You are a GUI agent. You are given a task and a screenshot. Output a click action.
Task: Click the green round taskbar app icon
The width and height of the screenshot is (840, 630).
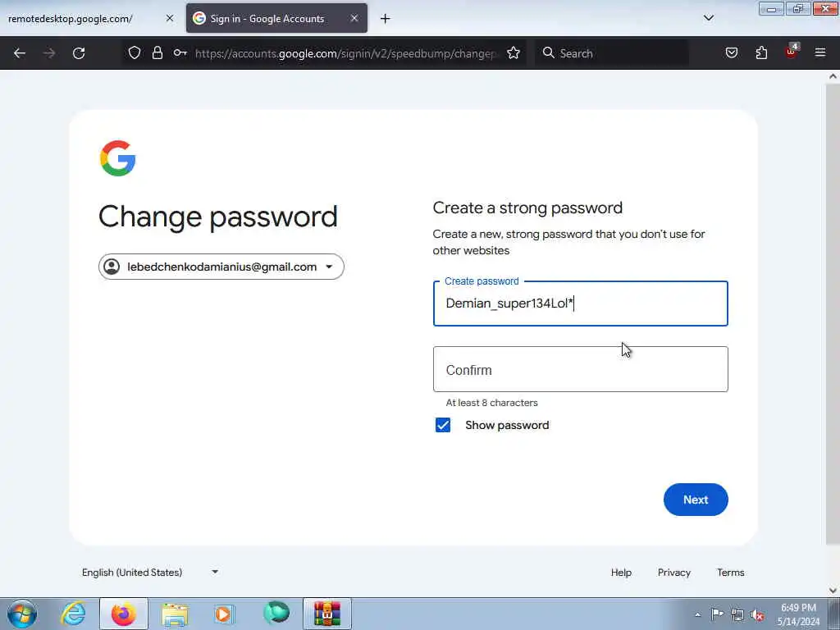[276, 614]
